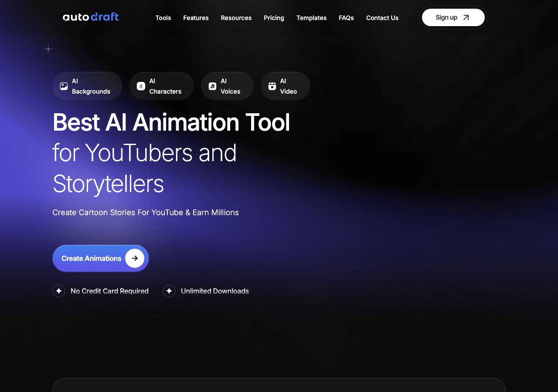Click the Create Animations button

101,258
